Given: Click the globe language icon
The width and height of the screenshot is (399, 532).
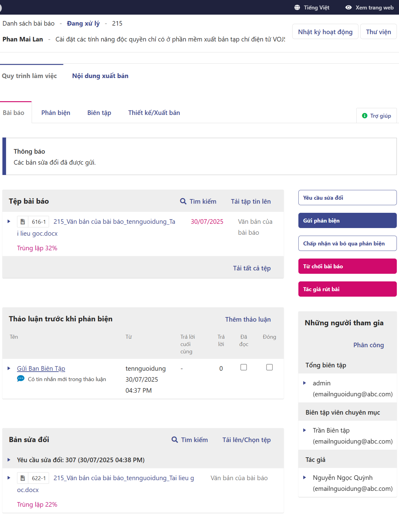Looking at the screenshot, I should click(x=297, y=8).
